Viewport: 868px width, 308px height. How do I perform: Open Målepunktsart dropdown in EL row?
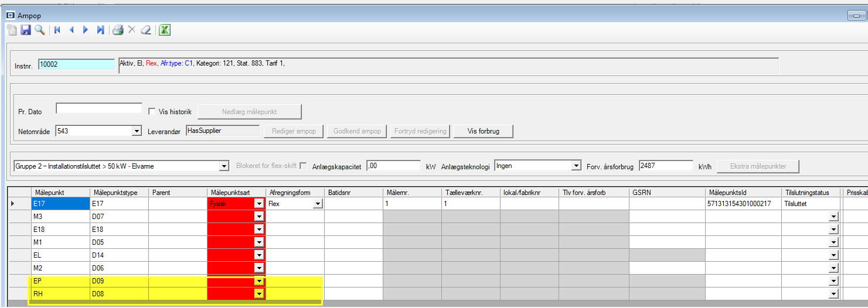tap(259, 255)
